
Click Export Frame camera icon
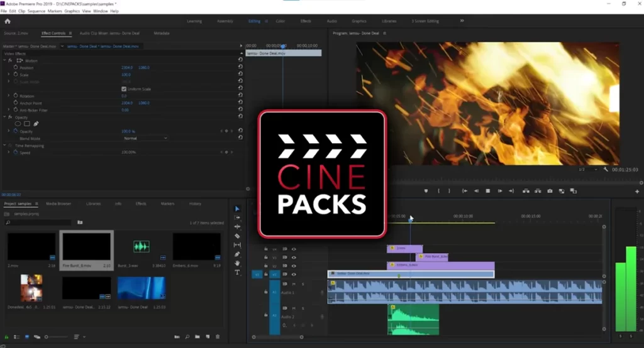coord(550,191)
